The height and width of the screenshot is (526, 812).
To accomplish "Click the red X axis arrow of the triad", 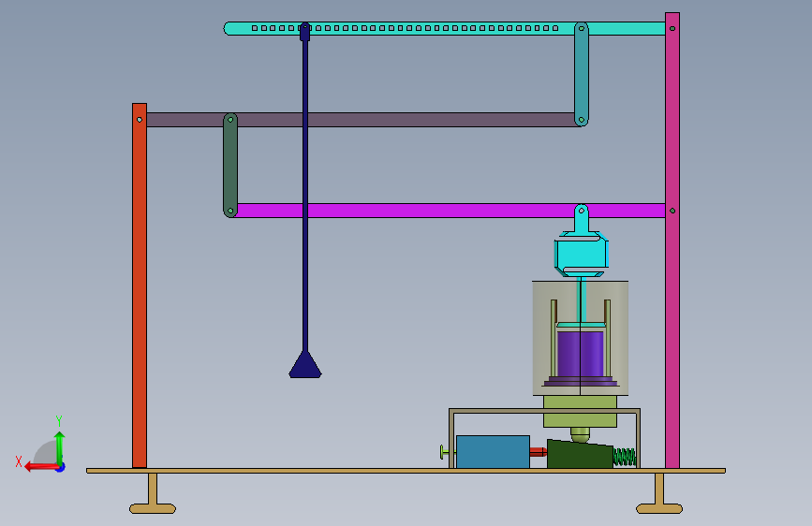I will pyautogui.click(x=41, y=467).
